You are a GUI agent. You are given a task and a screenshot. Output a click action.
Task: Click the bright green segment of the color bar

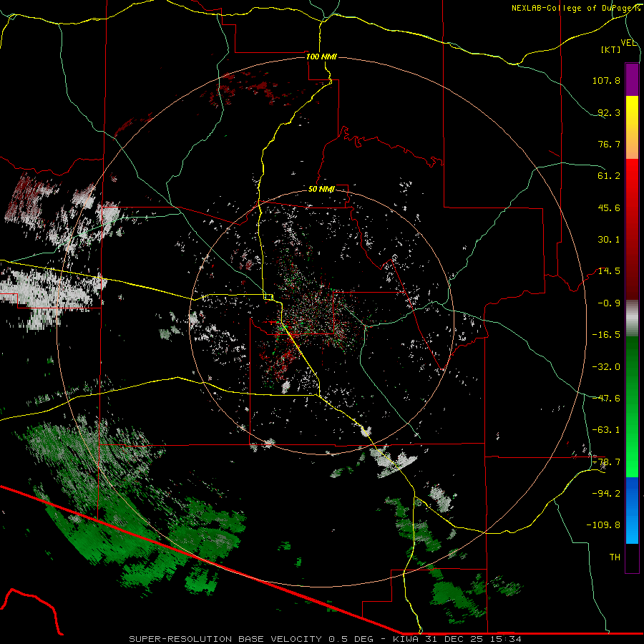click(632, 406)
